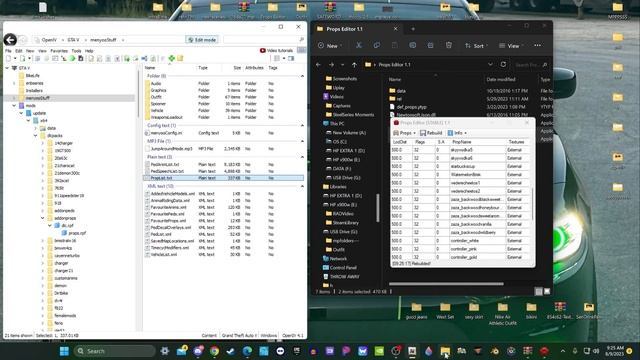Image resolution: width=640 pixels, height=360 pixels.
Task: Click the green plus add icon in OpenIV toolbar
Action: click(172, 59)
